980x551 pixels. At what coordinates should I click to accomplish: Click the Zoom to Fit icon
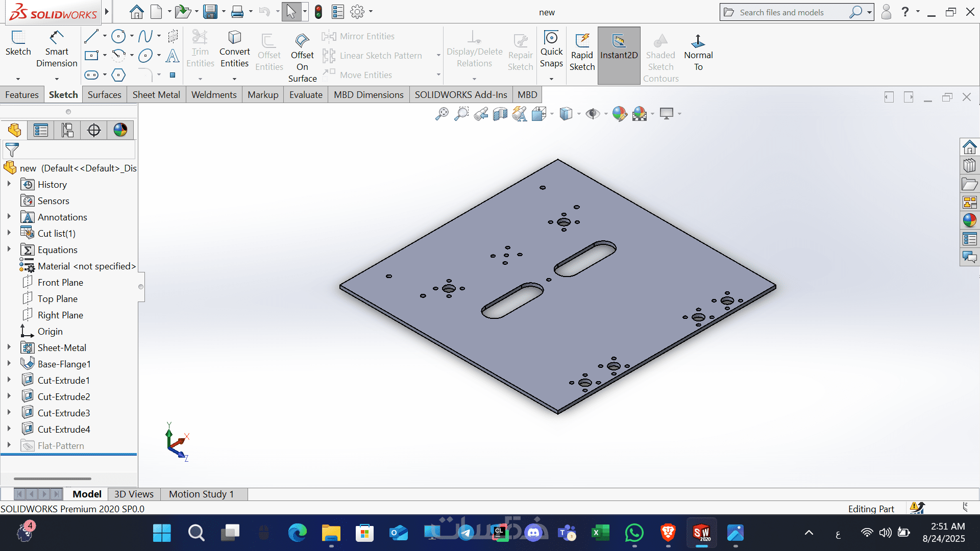[442, 113]
